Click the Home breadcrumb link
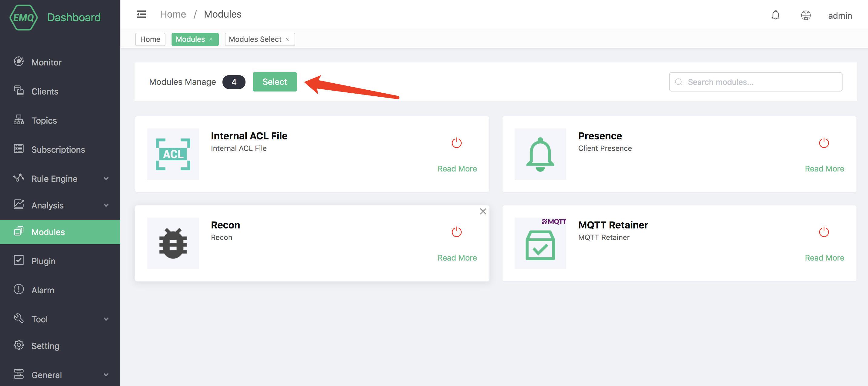Image resolution: width=868 pixels, height=386 pixels. 173,14
